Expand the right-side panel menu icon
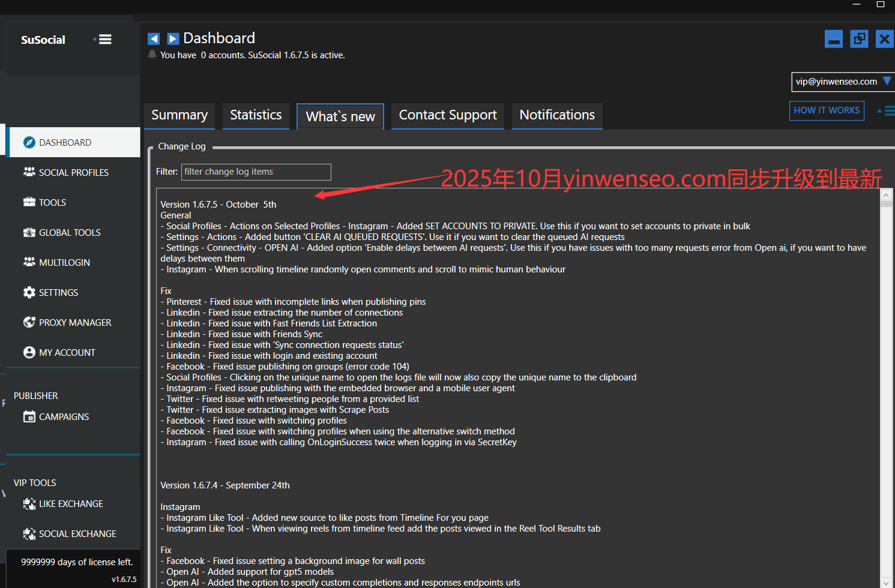Image resolution: width=895 pixels, height=588 pixels. [x=887, y=110]
